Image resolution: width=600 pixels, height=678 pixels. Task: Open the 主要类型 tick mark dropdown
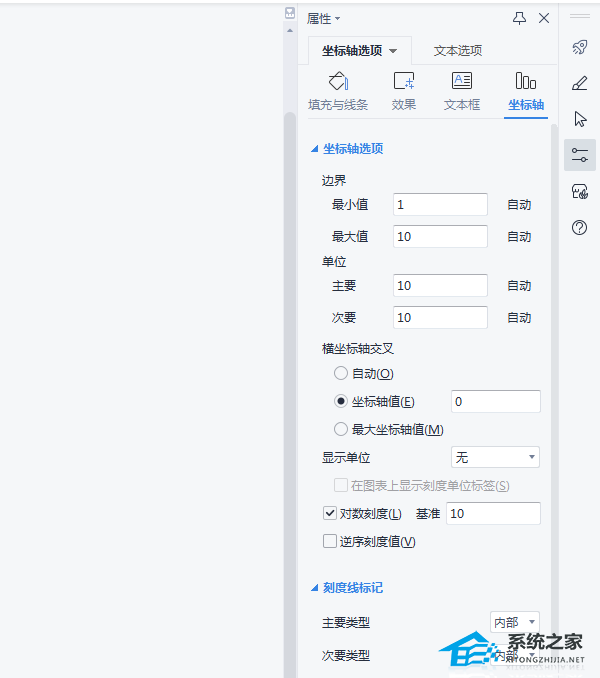pos(514,622)
